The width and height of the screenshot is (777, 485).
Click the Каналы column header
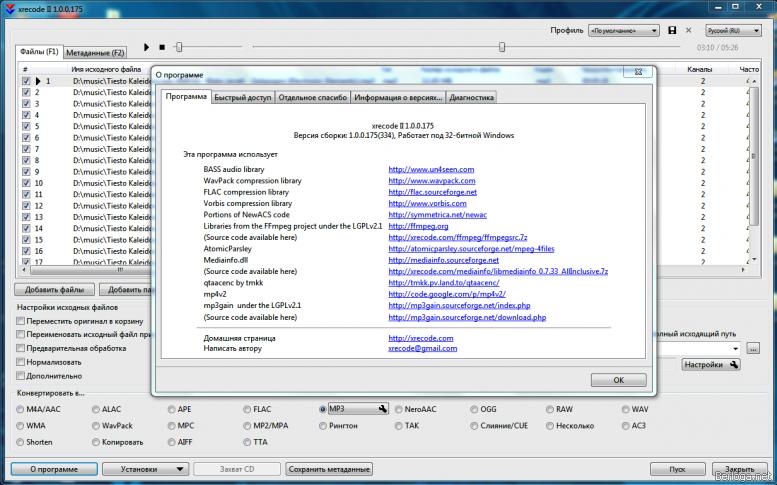[699, 69]
